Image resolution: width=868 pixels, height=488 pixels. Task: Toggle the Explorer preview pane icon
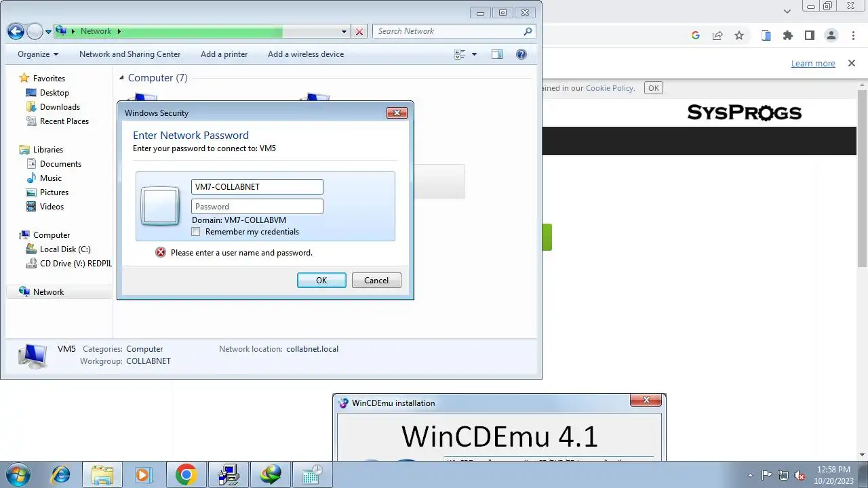tap(497, 54)
